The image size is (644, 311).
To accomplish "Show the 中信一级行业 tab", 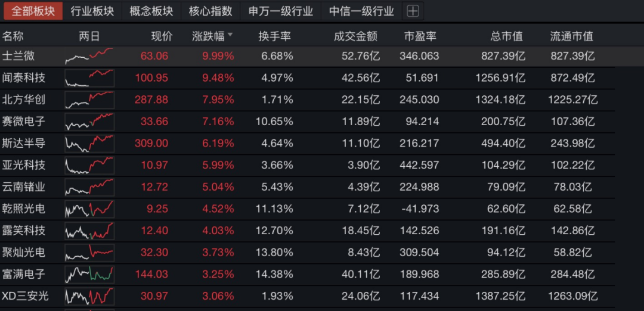I will coord(361,11).
